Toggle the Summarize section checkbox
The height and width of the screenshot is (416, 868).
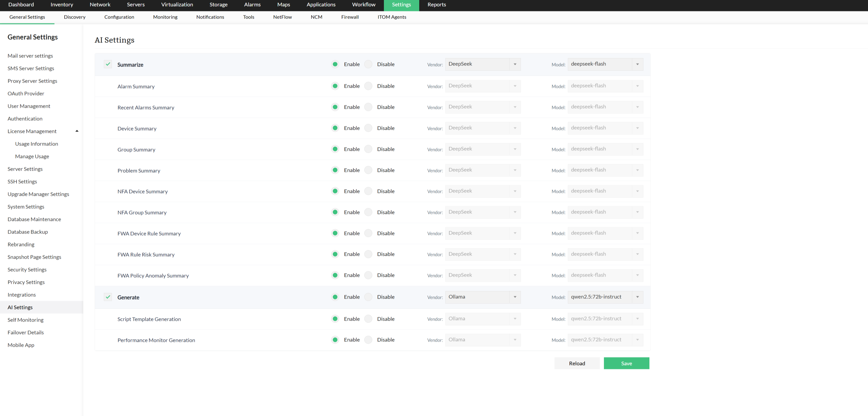(108, 64)
